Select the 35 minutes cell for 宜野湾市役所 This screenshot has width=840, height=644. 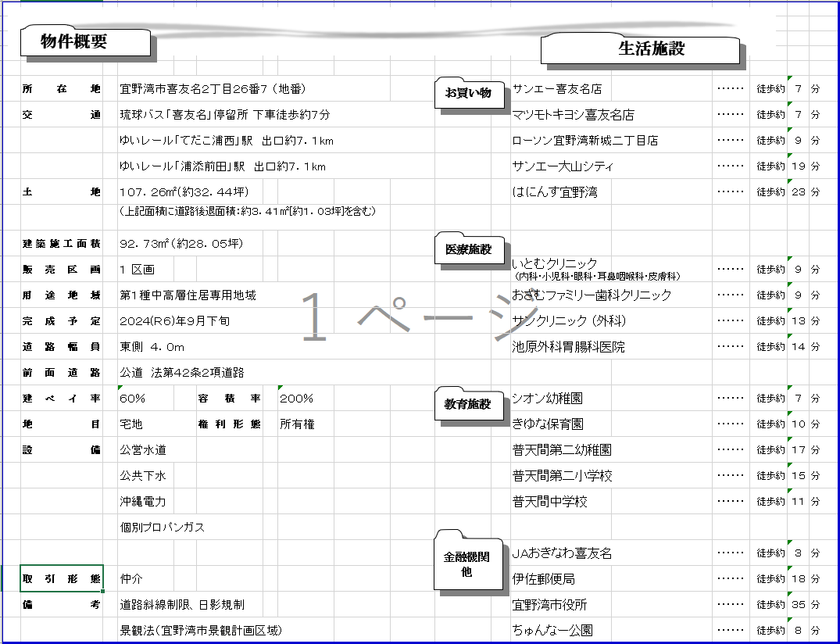pos(798,605)
